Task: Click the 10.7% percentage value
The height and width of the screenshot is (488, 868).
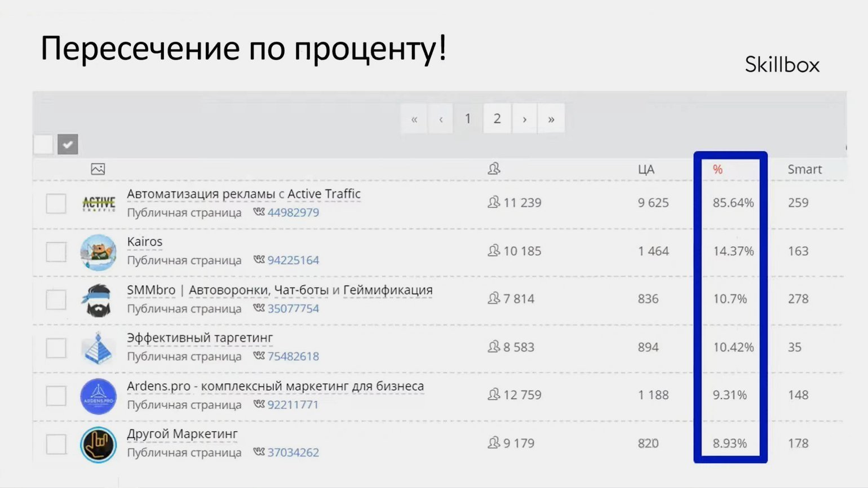Action: pos(730,299)
